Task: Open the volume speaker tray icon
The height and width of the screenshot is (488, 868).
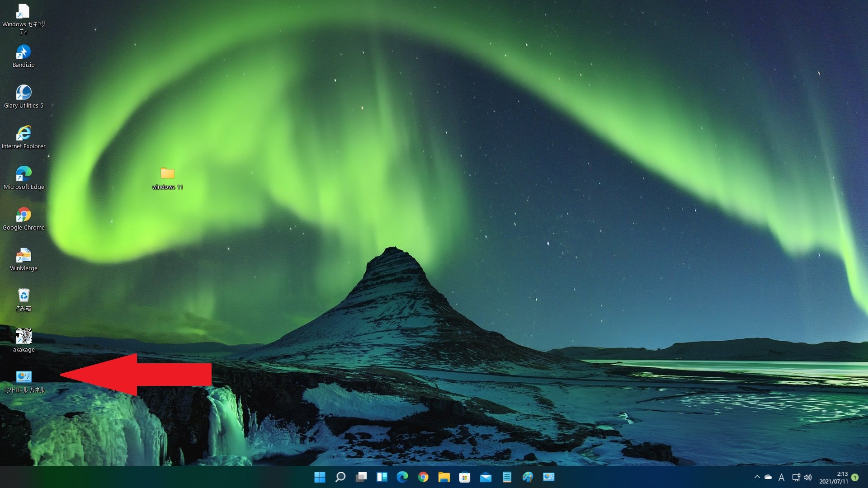Action: tap(808, 477)
